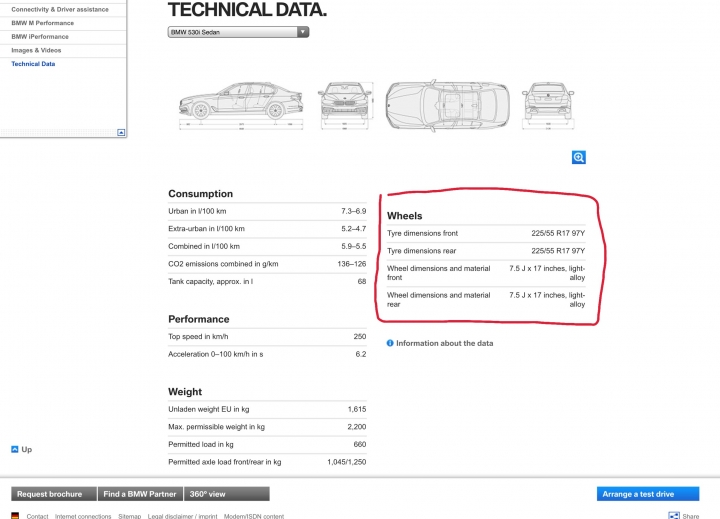Viewport: 720px width, 519px height.
Task: Select Technical Data menu item
Action: pos(33,64)
